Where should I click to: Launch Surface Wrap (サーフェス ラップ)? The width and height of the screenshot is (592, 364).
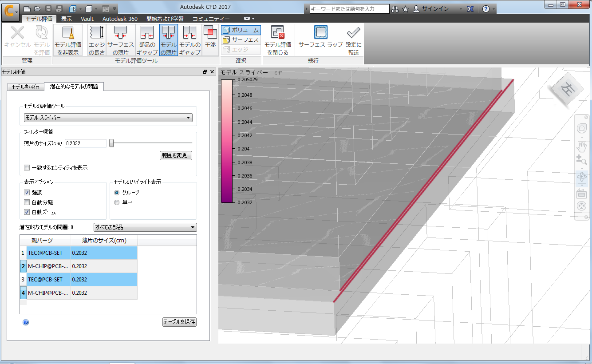[x=321, y=37]
